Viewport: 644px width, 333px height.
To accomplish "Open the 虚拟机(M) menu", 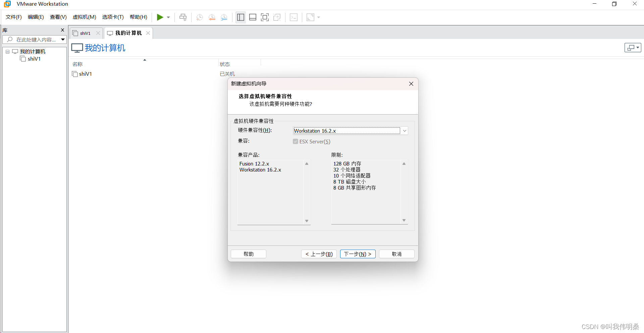I will [84, 17].
